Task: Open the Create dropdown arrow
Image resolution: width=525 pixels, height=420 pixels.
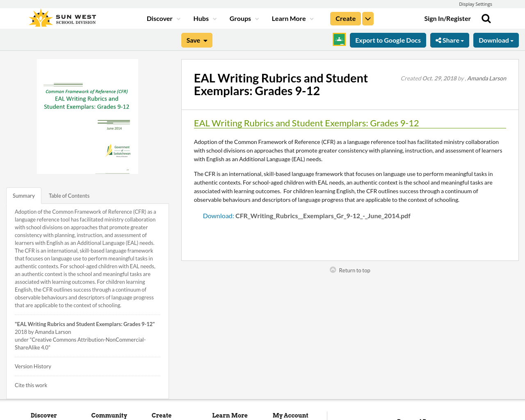Action: 367,18
